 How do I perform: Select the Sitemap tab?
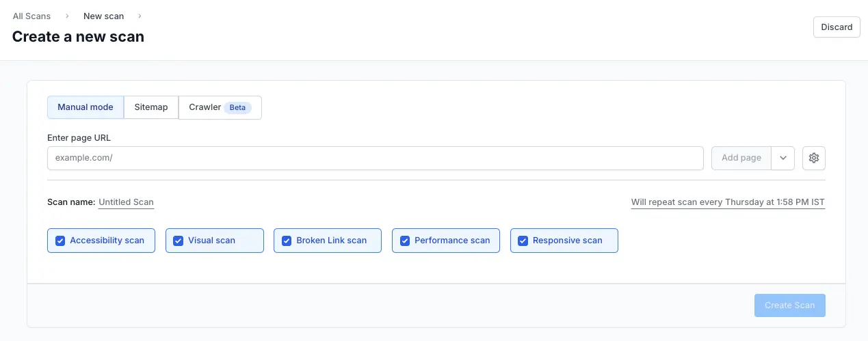point(151,107)
